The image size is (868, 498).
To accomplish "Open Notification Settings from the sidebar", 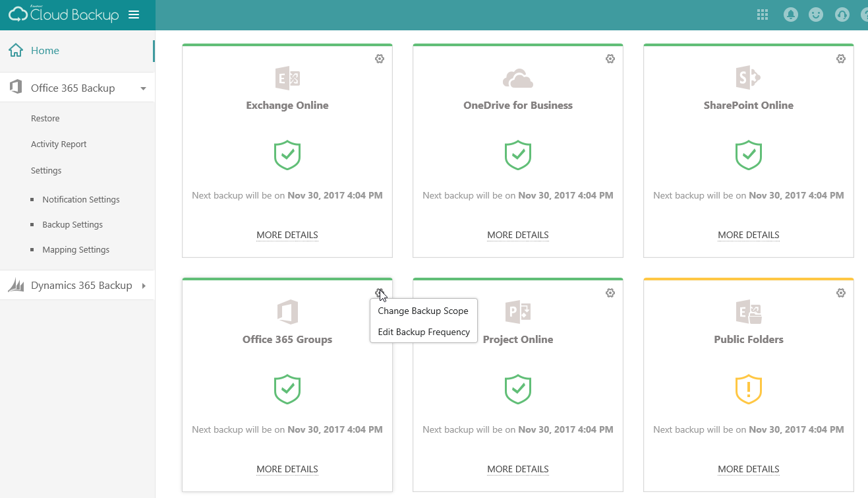I will tap(81, 199).
